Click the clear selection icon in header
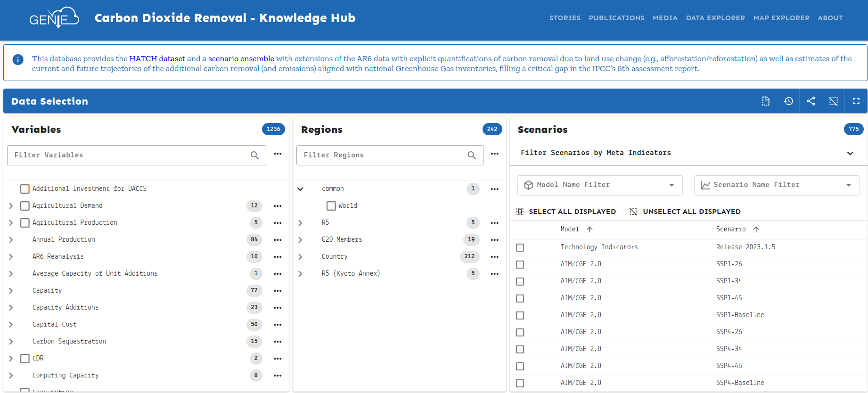 click(x=834, y=101)
